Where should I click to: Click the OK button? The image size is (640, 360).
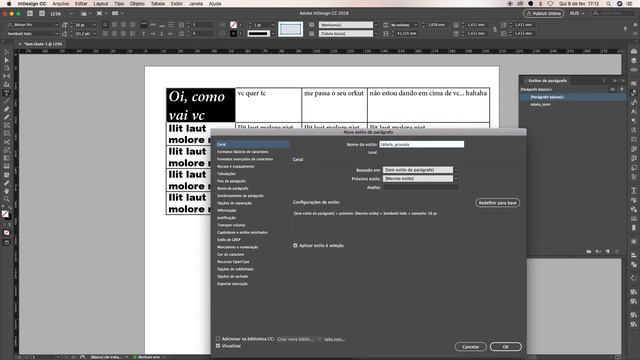click(505, 347)
